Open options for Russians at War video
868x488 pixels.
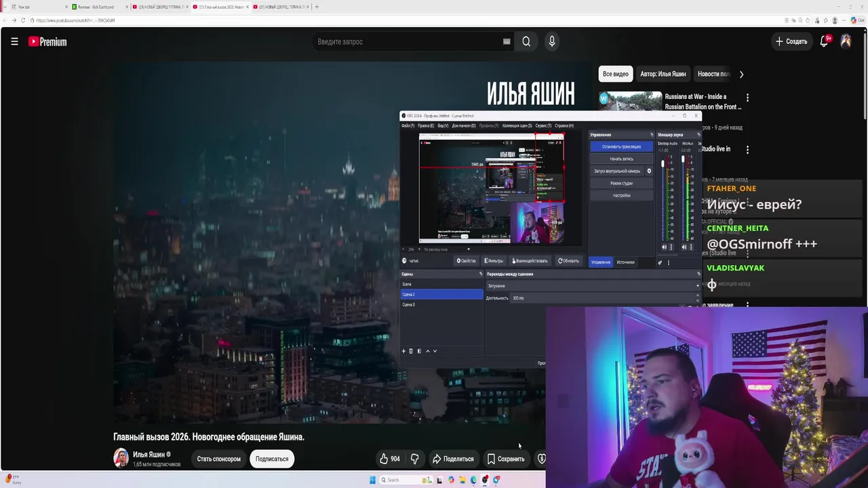[747, 98]
